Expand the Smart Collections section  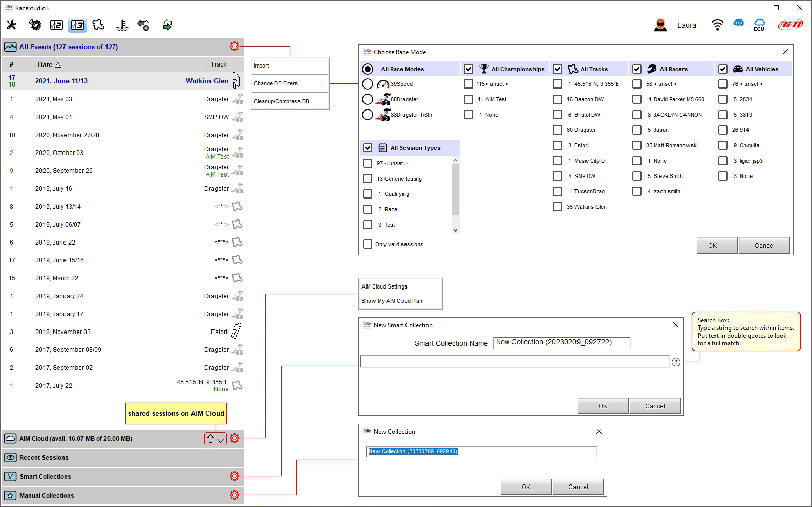coord(123,476)
